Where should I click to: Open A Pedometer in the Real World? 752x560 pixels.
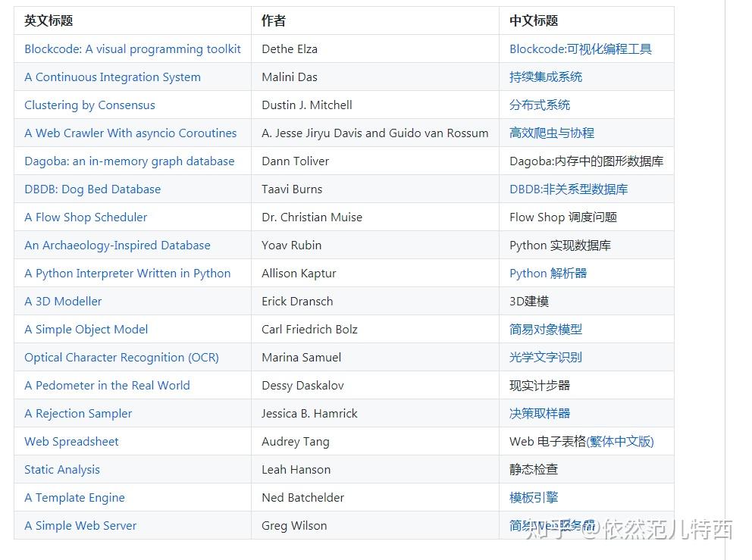click(x=108, y=386)
